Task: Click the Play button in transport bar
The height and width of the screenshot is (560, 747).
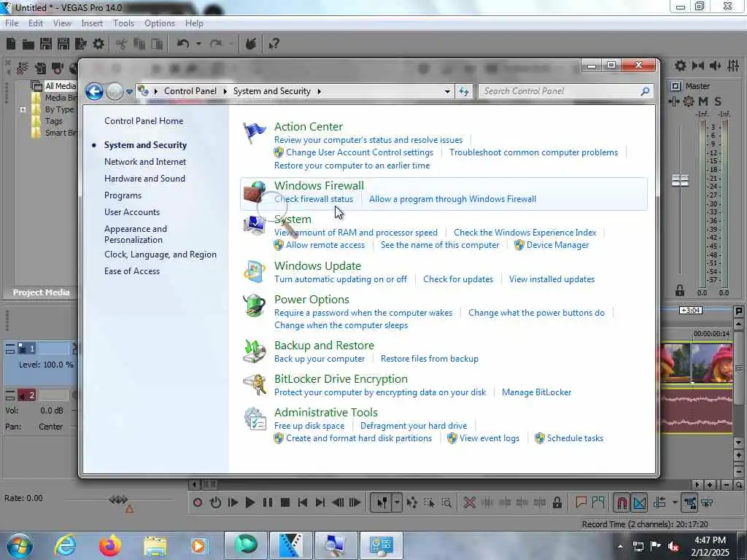Action: click(250, 502)
